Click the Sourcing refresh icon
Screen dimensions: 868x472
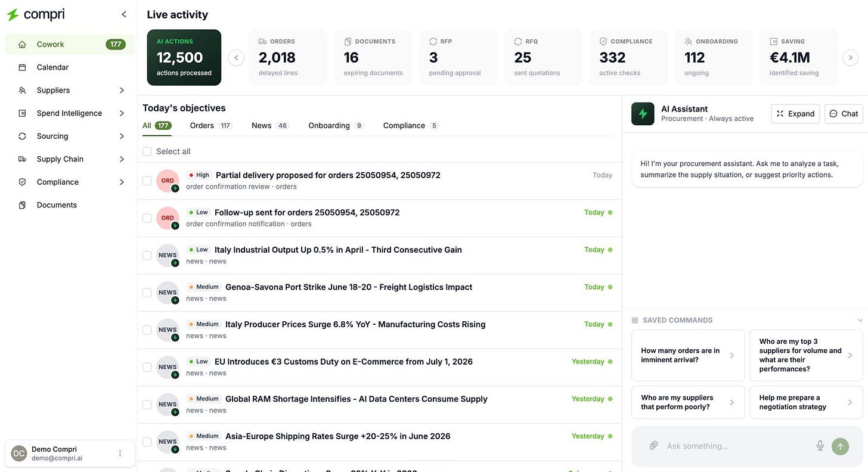click(x=22, y=136)
